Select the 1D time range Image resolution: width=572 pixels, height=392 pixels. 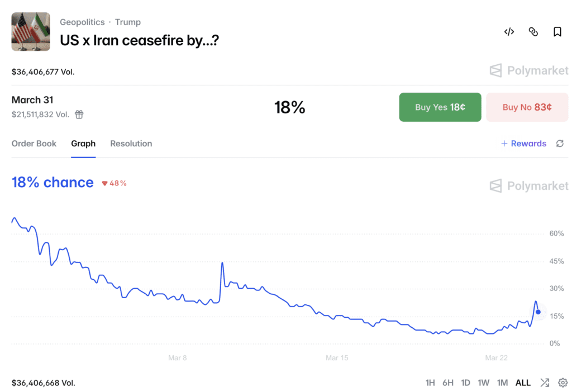tap(465, 383)
